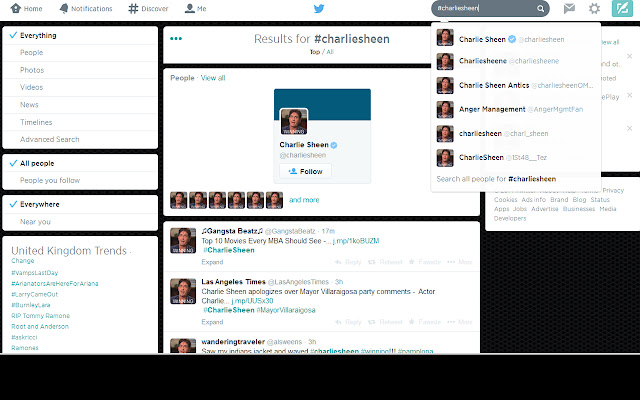The image size is (640, 400).
Task: Open #askricci trend
Action: (x=24, y=337)
